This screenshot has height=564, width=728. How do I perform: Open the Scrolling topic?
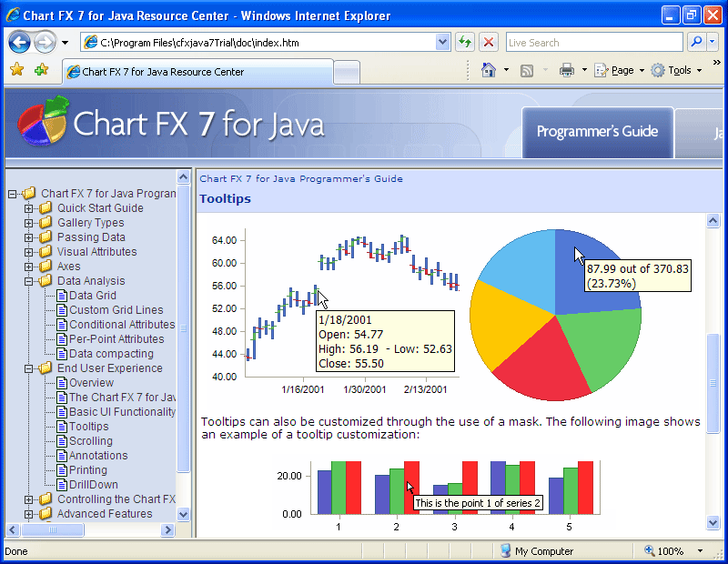[90, 441]
